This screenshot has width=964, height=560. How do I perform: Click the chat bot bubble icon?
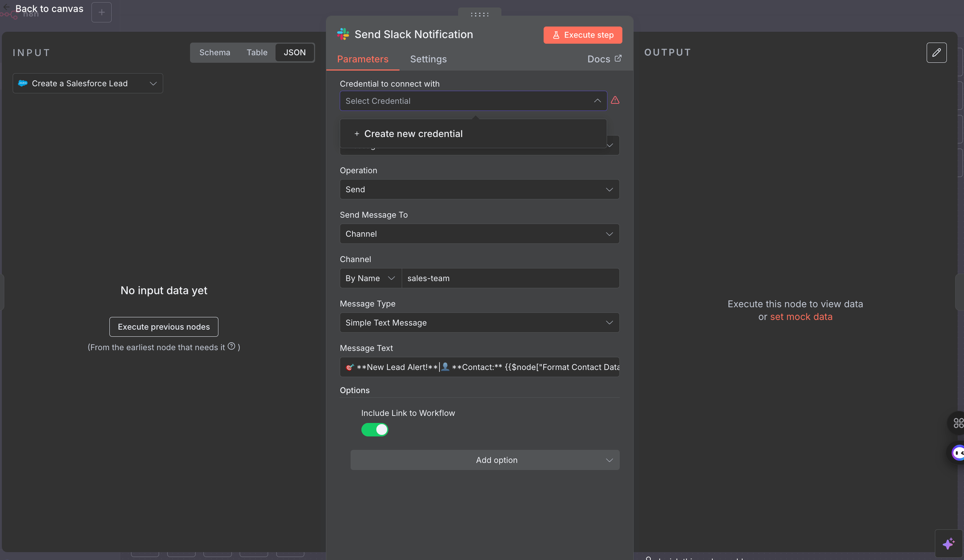click(958, 453)
